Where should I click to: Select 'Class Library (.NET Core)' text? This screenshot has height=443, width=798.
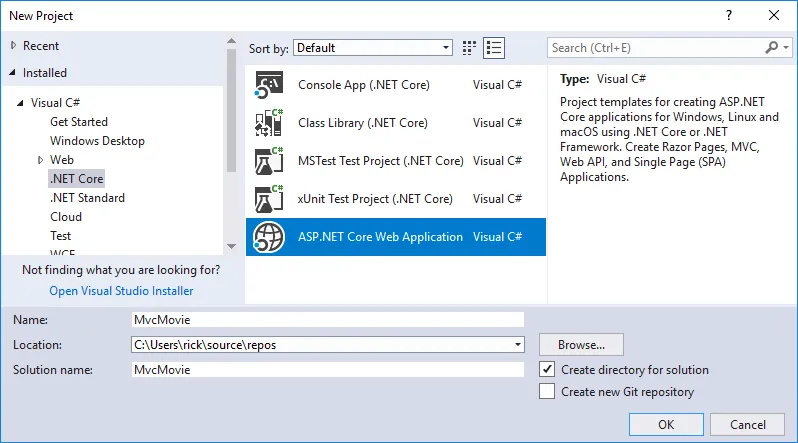coord(363,123)
